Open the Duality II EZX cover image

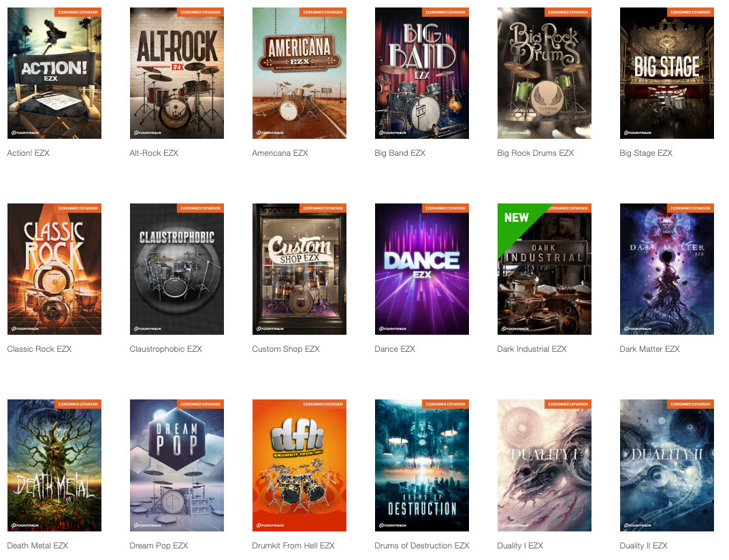(x=666, y=465)
